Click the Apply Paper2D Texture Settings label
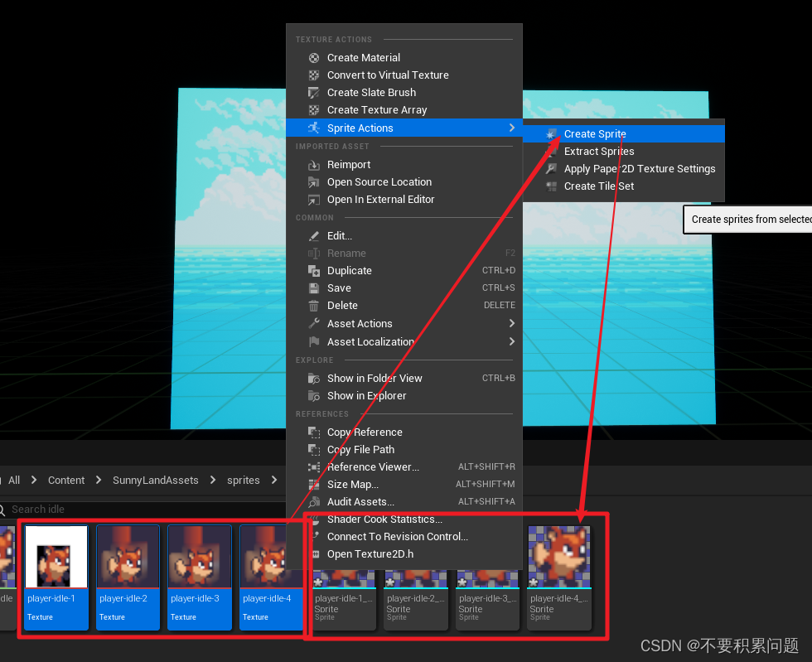812x662 pixels. (x=640, y=169)
